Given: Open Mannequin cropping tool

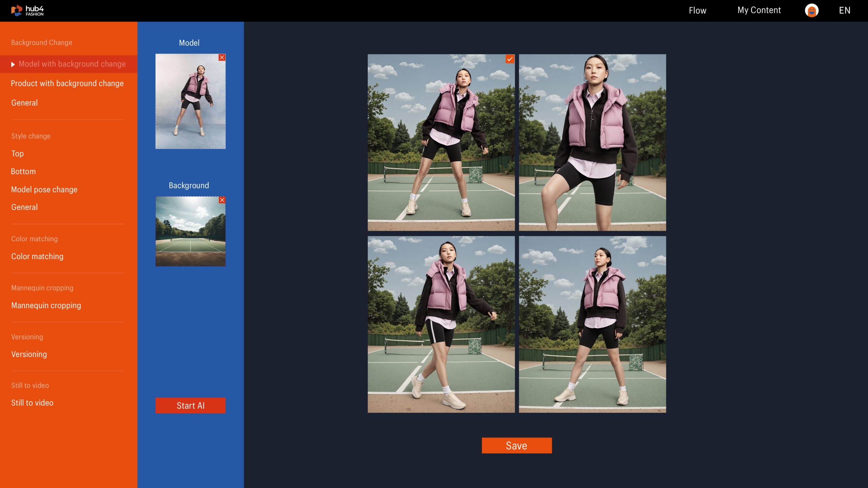Looking at the screenshot, I should point(46,305).
